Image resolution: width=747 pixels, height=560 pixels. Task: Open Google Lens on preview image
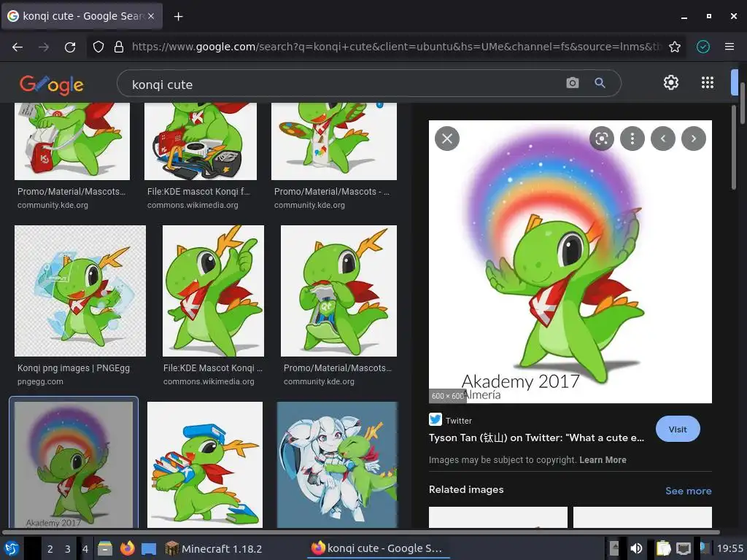[602, 139]
